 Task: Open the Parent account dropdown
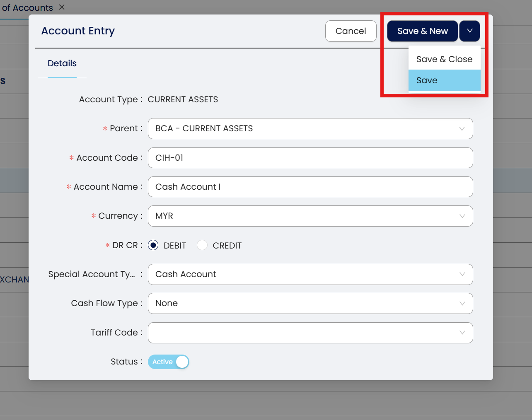tap(310, 129)
